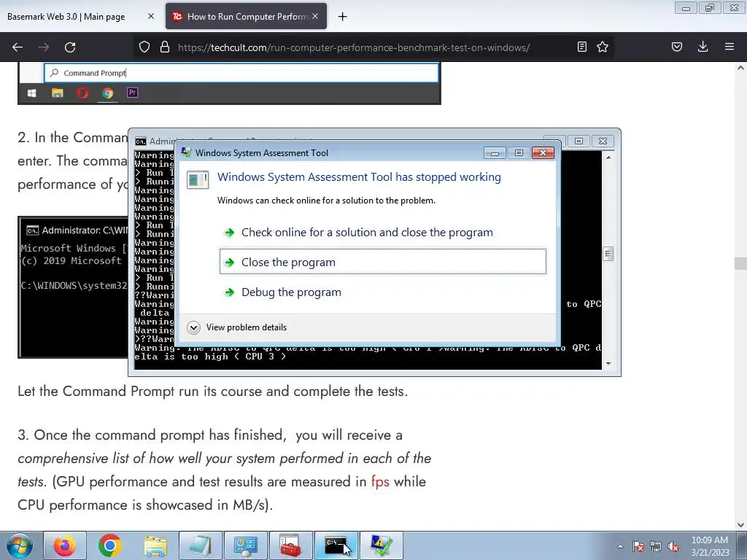The width and height of the screenshot is (747, 560).
Task: Open Windows Explorer from the taskbar
Action: [155, 545]
